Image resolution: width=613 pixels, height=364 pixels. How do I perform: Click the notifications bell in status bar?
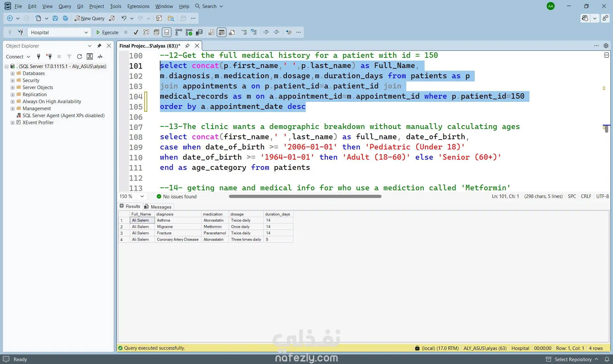coord(607,359)
